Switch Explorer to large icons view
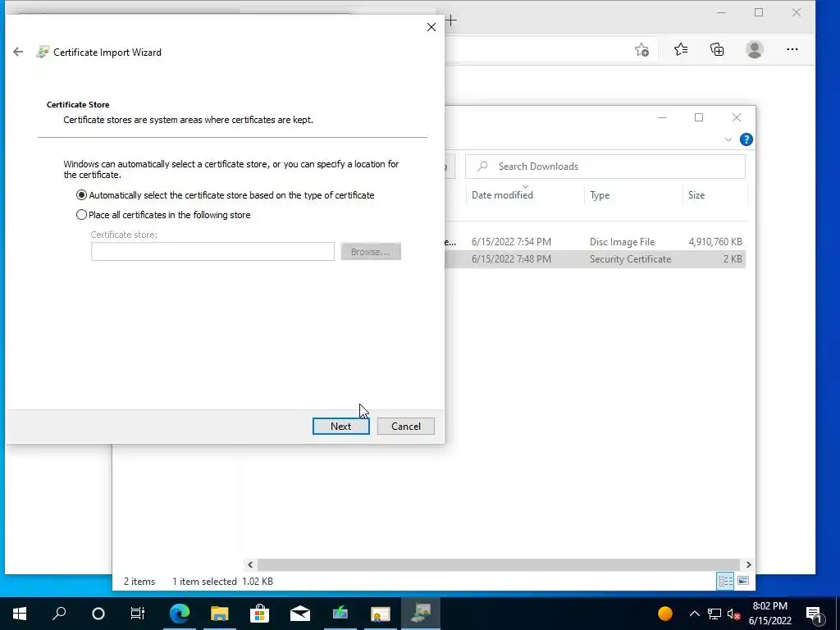Viewport: 840px width, 630px height. click(x=743, y=581)
